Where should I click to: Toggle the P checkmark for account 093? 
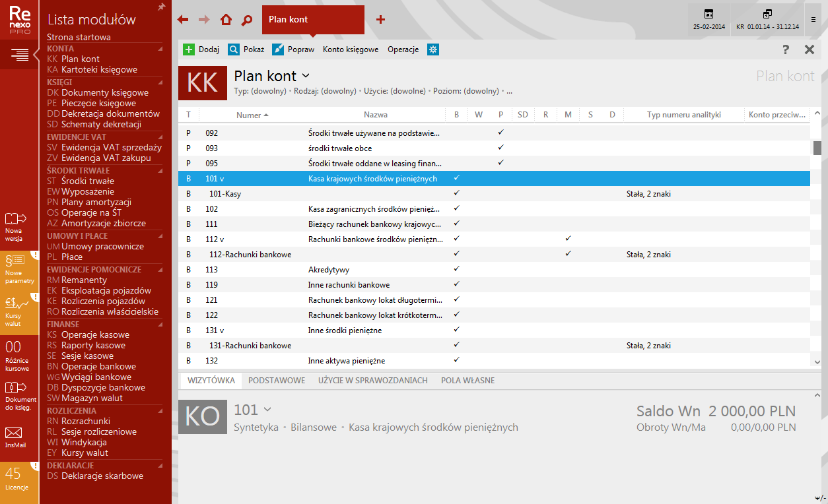[x=500, y=148]
